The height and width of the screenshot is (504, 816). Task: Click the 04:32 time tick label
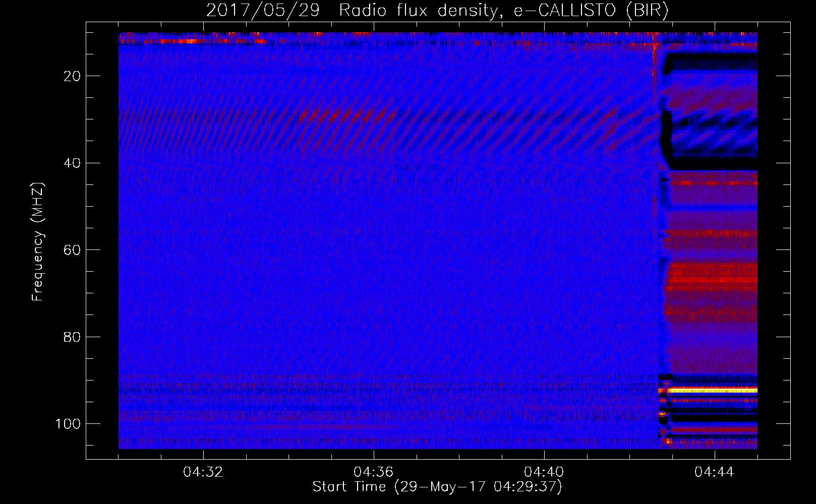203,472
